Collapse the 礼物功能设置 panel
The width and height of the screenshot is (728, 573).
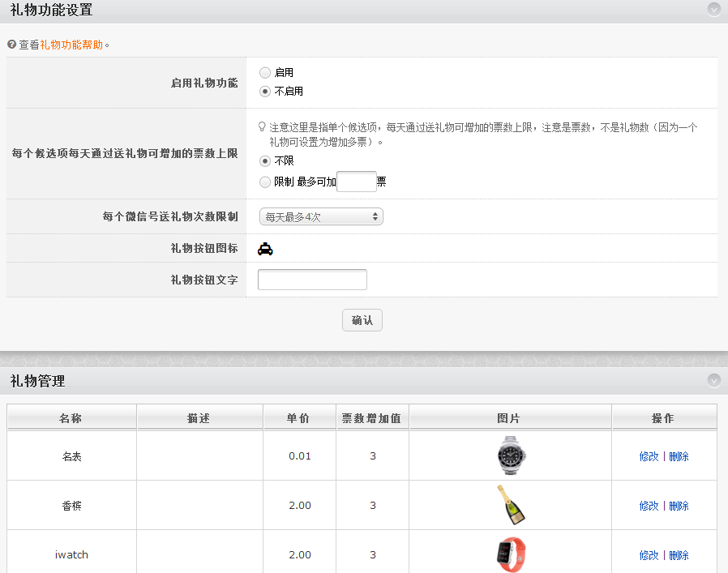tap(713, 10)
